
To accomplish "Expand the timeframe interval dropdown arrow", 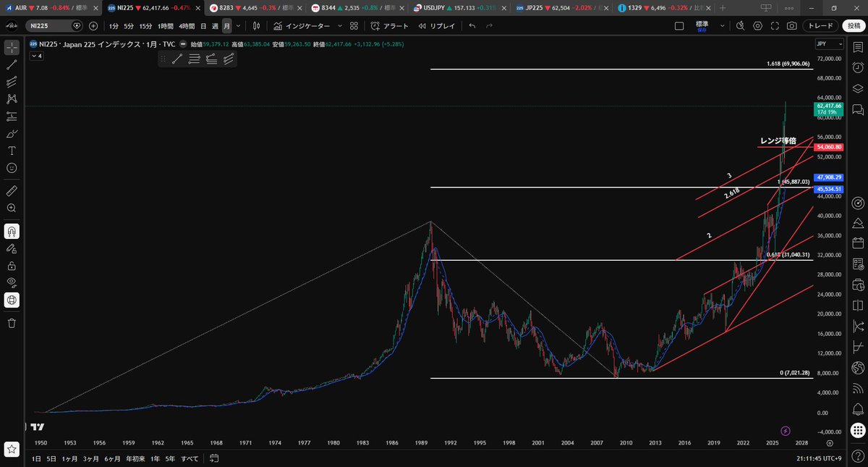I will click(238, 25).
